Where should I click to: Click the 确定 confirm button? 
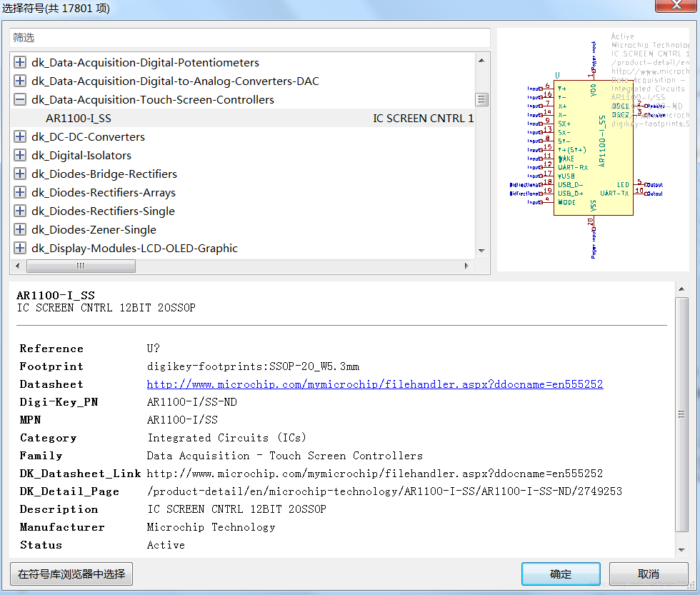point(560,574)
